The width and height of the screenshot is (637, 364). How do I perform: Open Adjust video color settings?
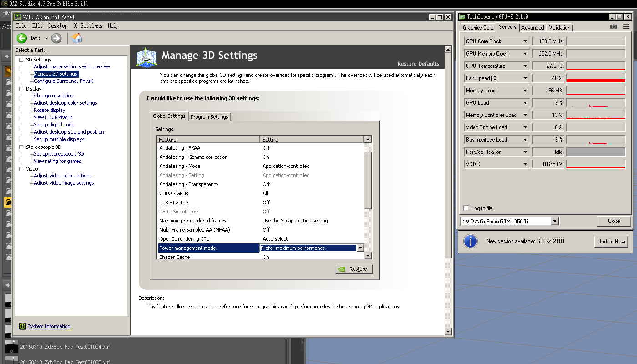click(63, 176)
